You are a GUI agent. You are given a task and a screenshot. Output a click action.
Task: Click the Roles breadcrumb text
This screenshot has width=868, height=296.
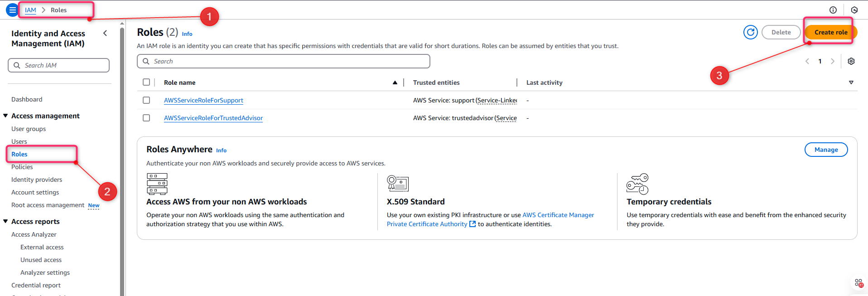pyautogui.click(x=58, y=10)
